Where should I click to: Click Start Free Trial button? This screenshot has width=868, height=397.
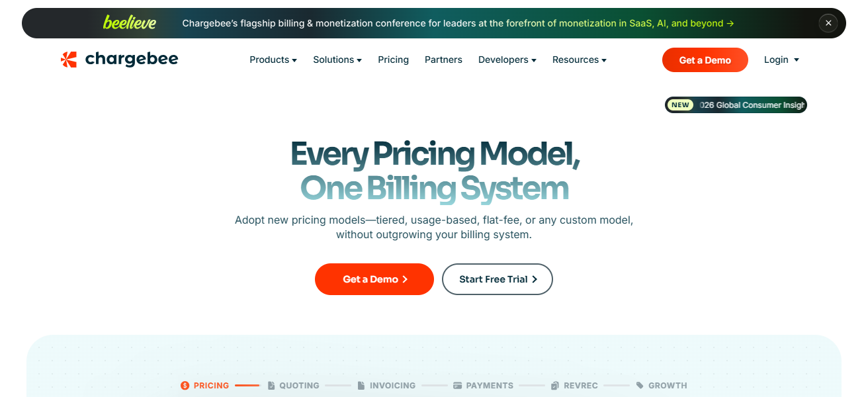point(497,279)
